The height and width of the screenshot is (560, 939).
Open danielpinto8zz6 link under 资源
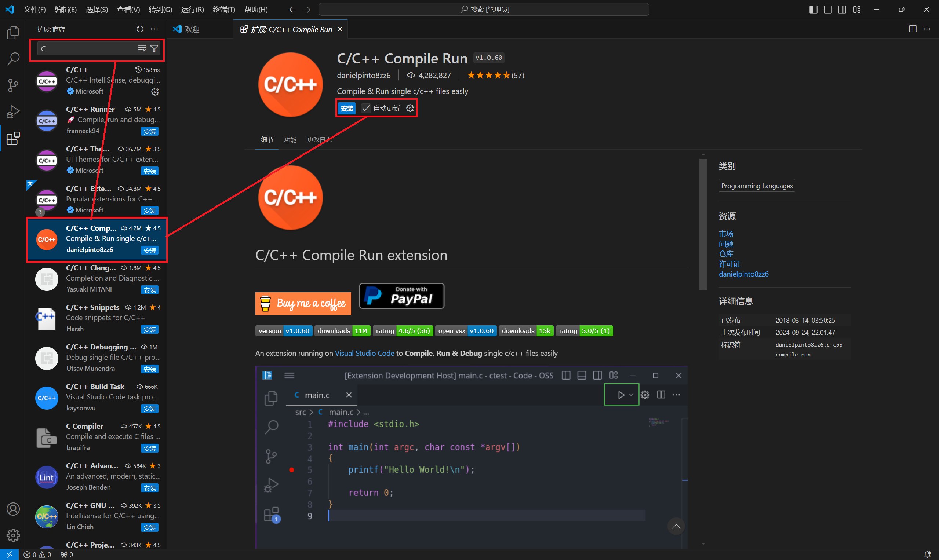[x=743, y=274]
